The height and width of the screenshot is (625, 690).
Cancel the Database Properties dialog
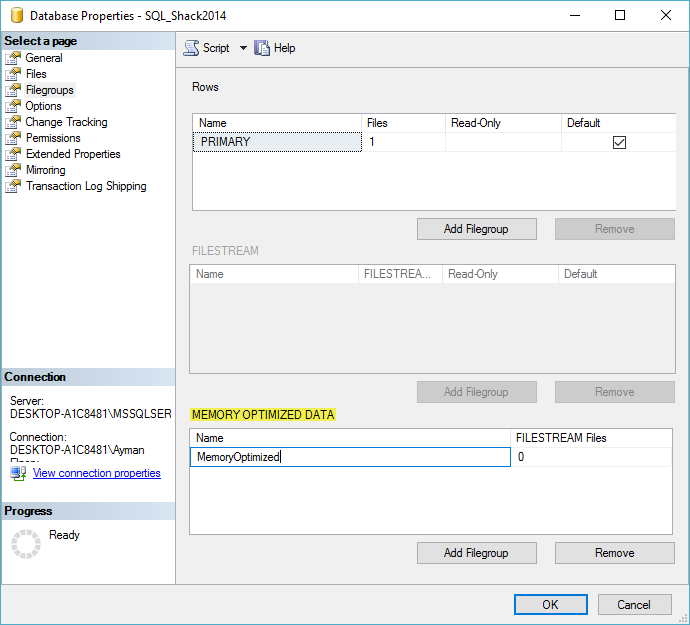click(634, 604)
